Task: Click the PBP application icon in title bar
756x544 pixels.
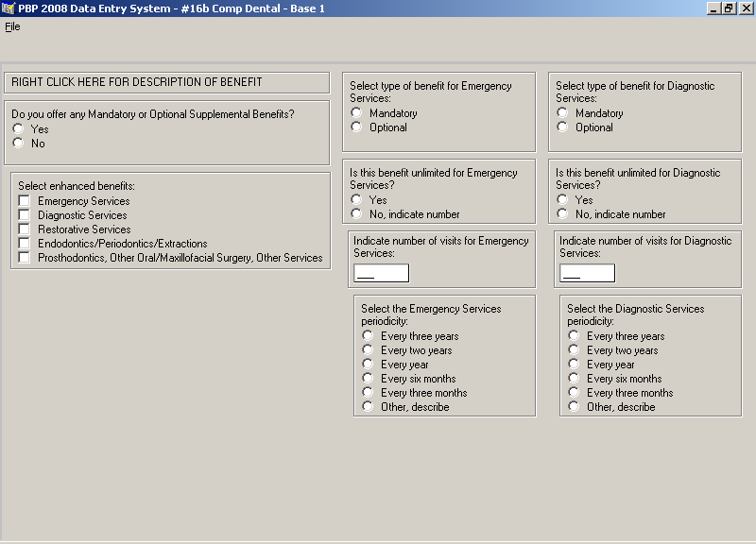Action: [x=9, y=8]
